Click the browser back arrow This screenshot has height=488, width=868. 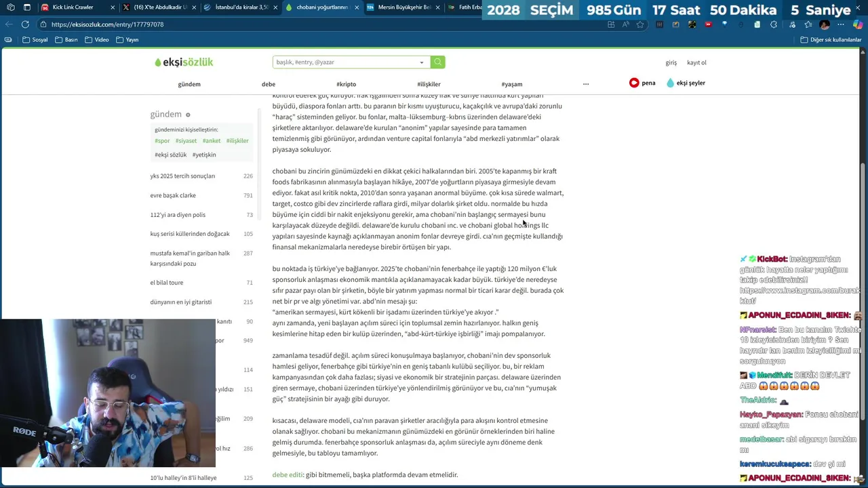point(9,24)
